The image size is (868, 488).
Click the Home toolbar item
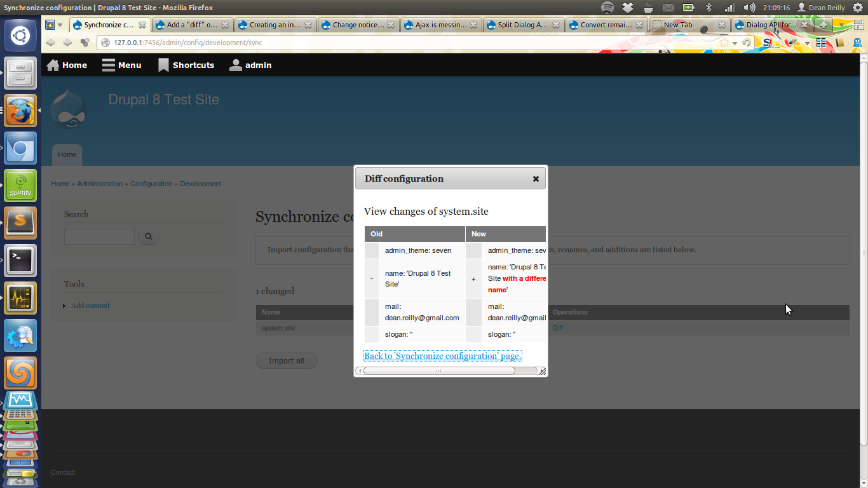pos(67,65)
